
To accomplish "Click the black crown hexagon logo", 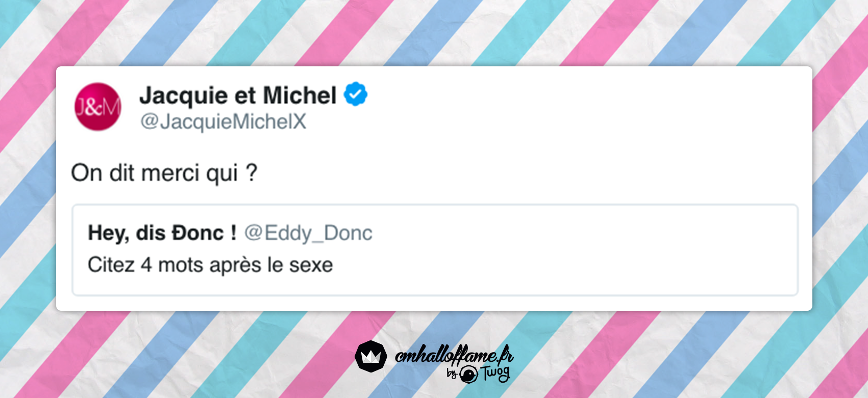I will click(x=371, y=356).
